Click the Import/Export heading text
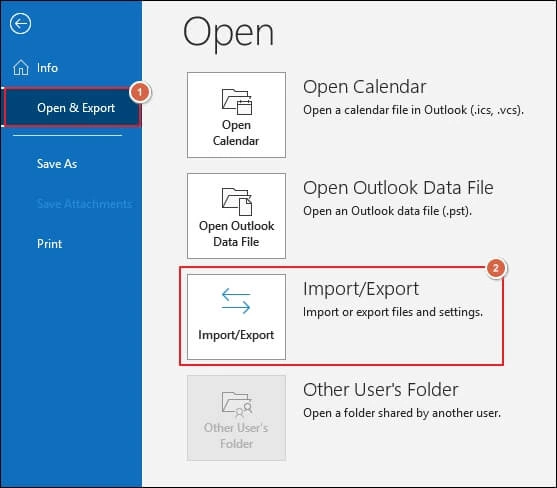 pyautogui.click(x=361, y=289)
